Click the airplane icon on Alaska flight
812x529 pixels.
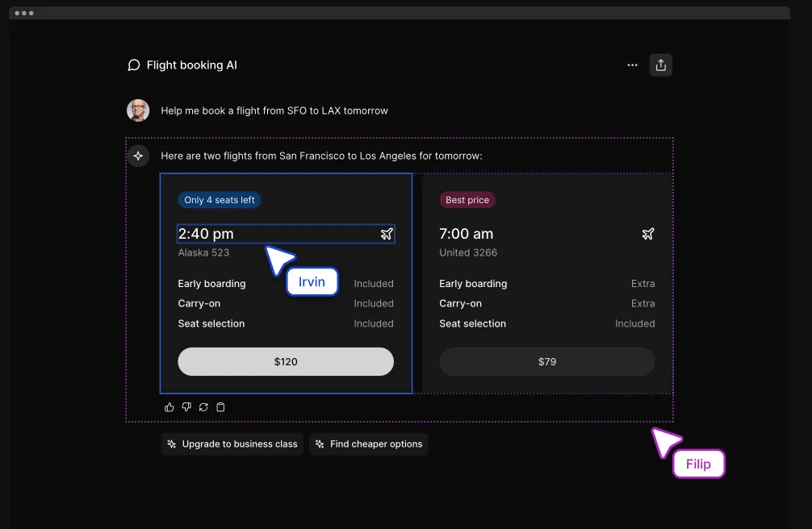[x=387, y=234]
